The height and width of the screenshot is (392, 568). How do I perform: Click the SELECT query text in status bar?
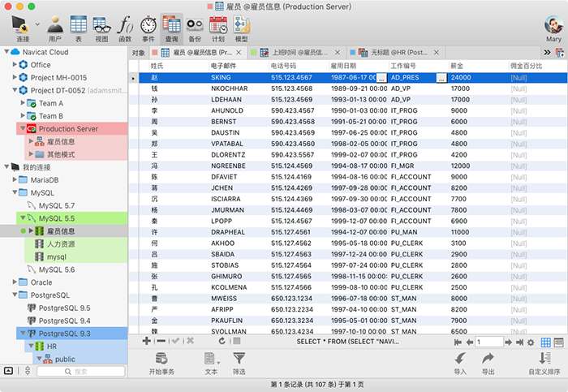coord(348,342)
